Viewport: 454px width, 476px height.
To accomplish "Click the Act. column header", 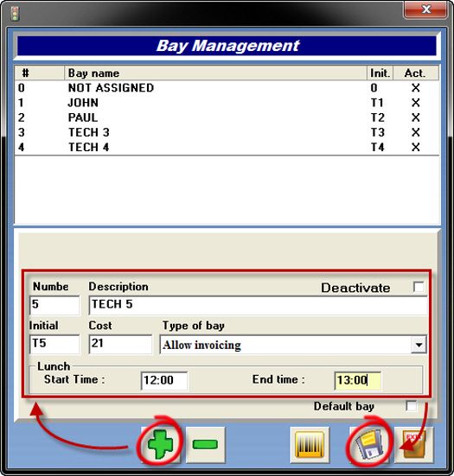I will click(416, 73).
